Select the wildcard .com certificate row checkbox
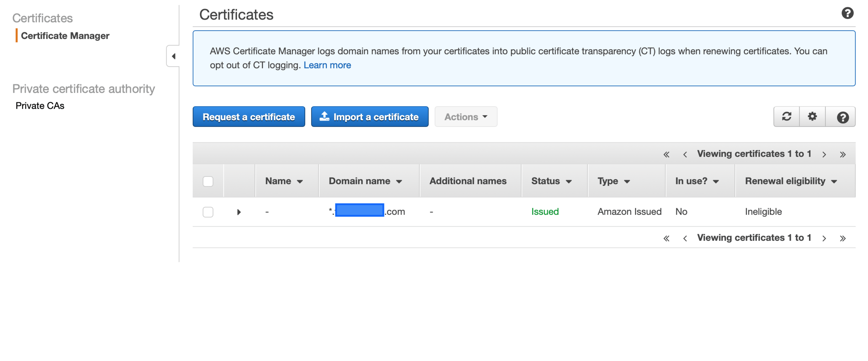 (x=208, y=212)
